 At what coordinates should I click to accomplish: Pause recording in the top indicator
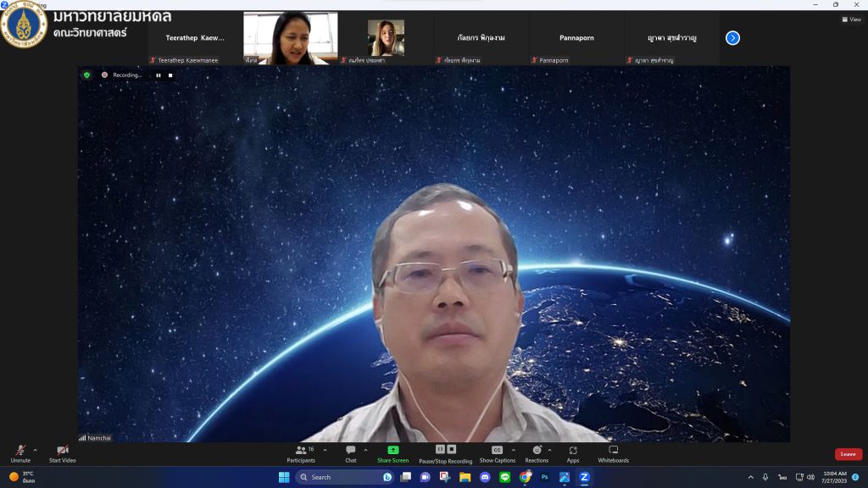[158, 75]
